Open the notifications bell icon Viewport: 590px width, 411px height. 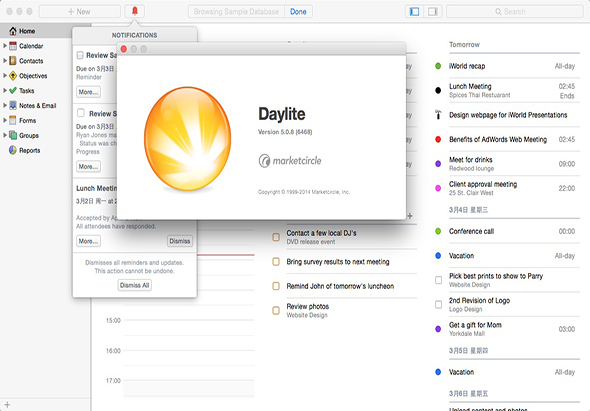[x=135, y=11]
